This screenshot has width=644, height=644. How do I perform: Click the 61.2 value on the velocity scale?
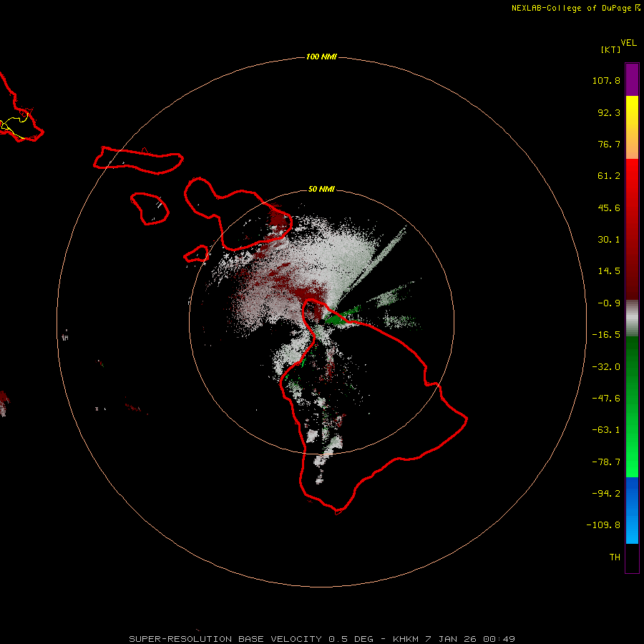pos(609,176)
